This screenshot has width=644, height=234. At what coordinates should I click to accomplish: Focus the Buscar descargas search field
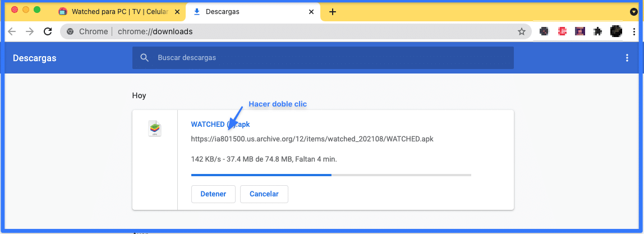coord(331,58)
